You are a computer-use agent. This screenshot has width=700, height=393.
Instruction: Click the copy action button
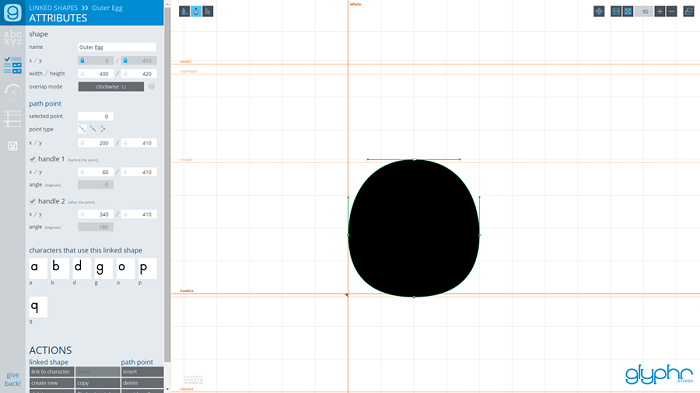point(97,383)
